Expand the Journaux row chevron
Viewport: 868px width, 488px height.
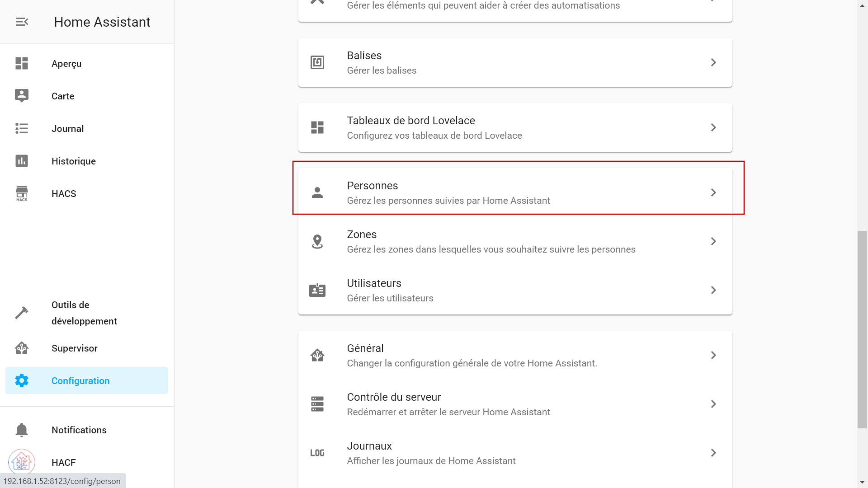point(713,453)
